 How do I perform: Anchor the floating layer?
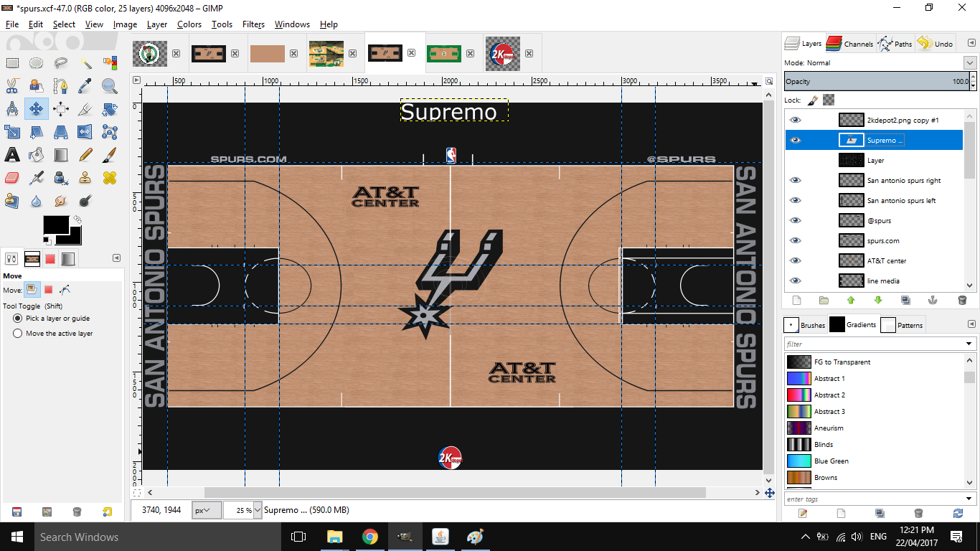point(933,300)
